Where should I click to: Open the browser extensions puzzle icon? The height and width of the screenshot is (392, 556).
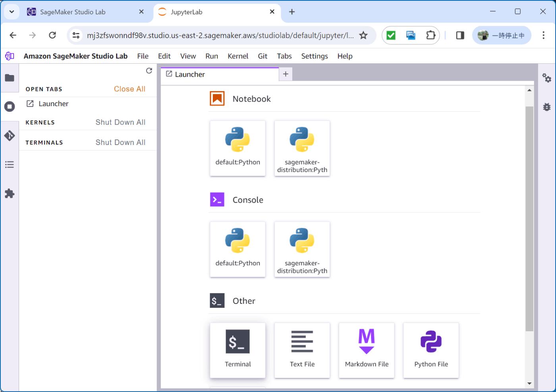click(x=431, y=35)
